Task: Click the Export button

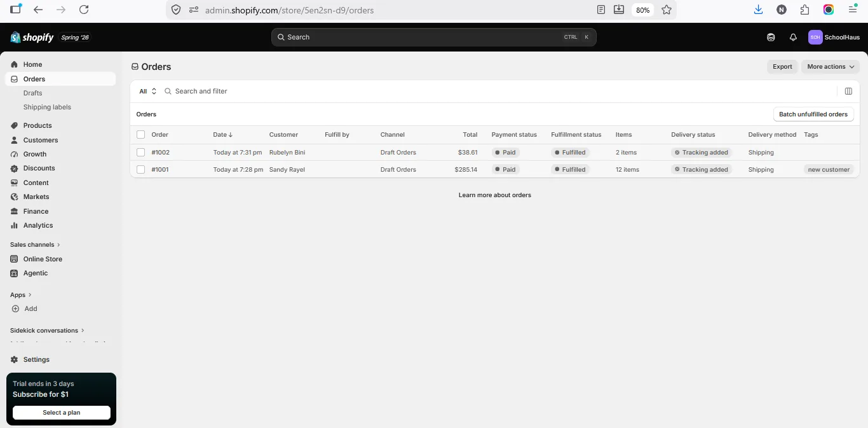Action: coord(782,67)
